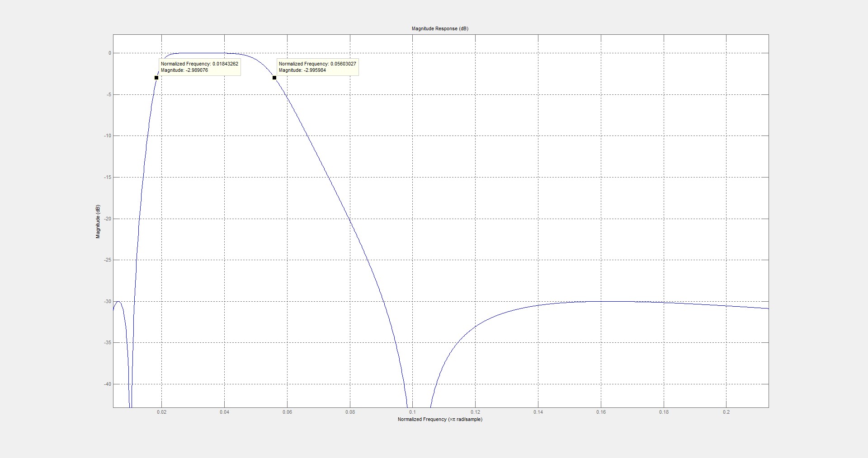Click the x-axis tick label 0.02
868x458 pixels.
pos(161,412)
